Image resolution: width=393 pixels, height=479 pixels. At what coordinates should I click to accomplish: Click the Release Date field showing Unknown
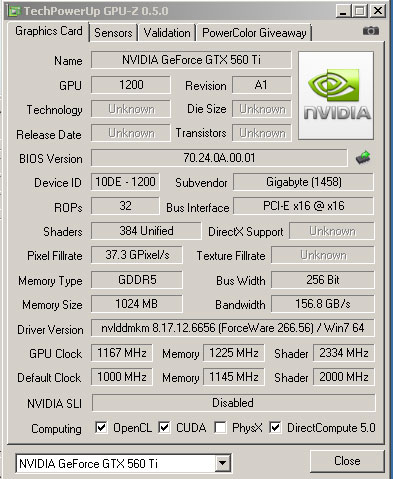131,133
